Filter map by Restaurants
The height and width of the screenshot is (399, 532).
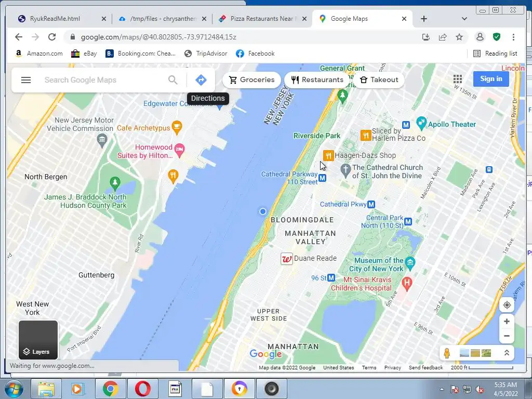click(317, 79)
